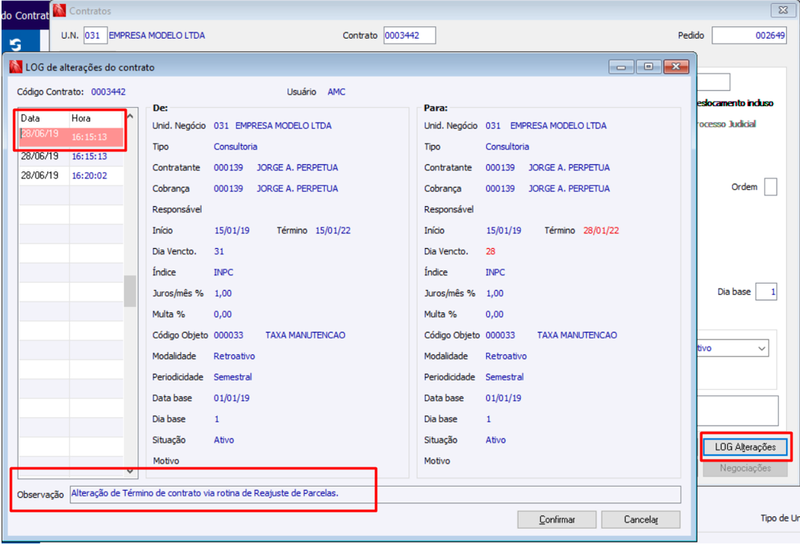Click Consultoria in the Para panel
Viewport: 800px width, 545px height.
(507, 146)
